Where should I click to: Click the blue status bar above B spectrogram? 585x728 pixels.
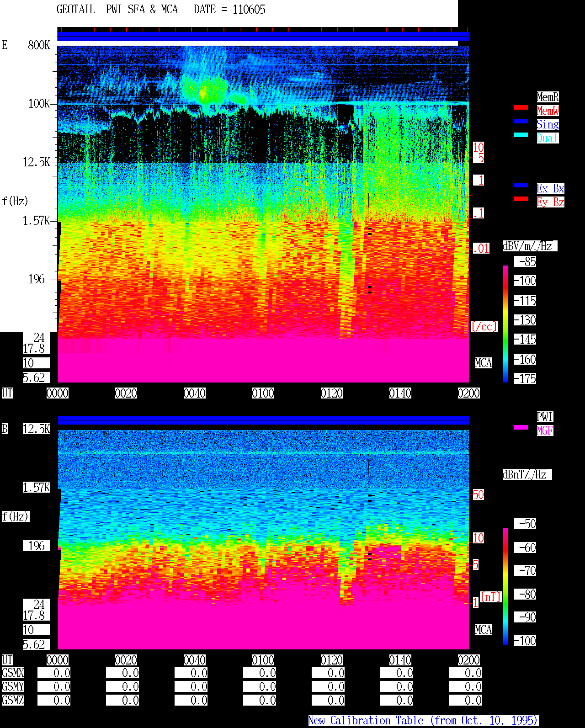coord(263,420)
